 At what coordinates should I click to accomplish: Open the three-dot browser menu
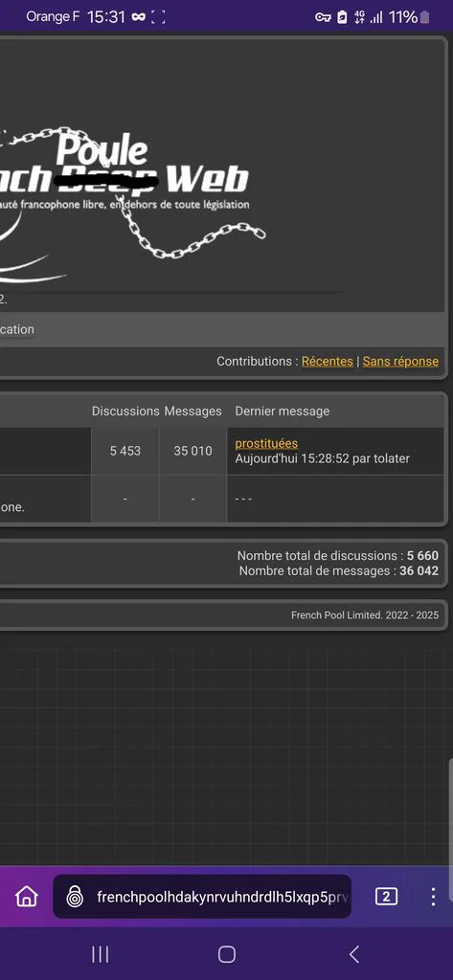click(433, 897)
